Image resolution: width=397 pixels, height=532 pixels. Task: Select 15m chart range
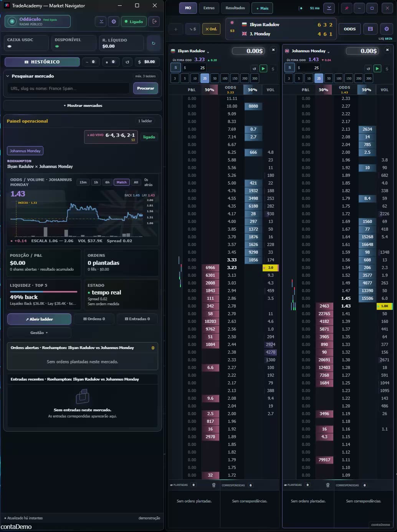(83, 182)
